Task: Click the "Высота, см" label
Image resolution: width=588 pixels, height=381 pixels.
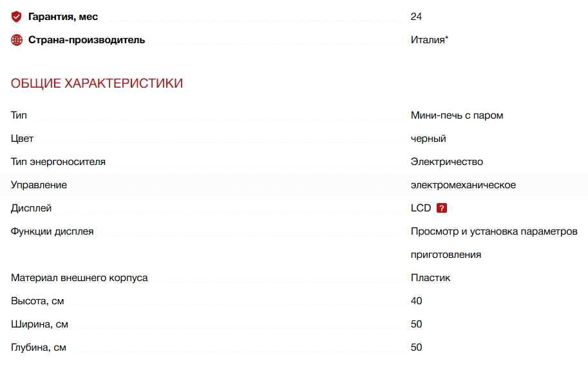Action: point(37,301)
